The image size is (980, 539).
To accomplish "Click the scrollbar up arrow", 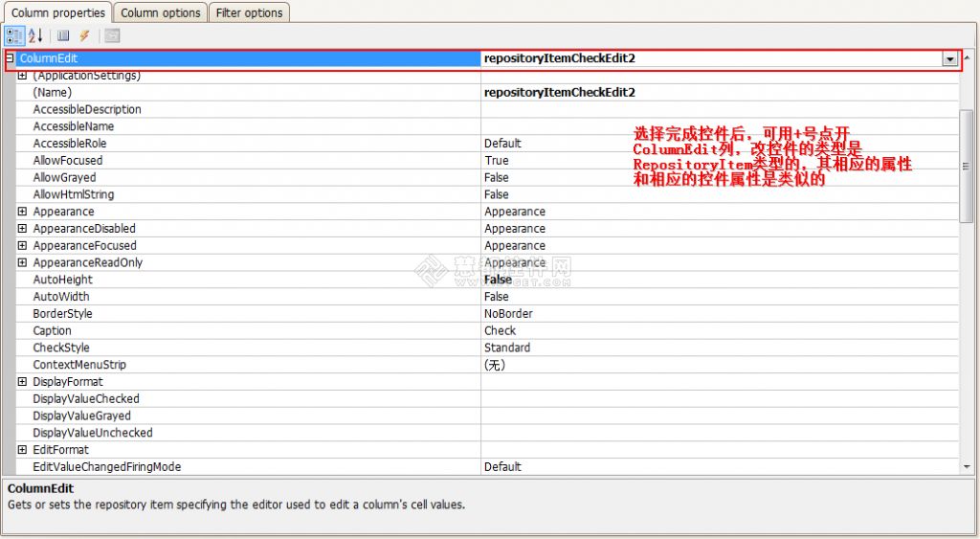I will click(x=967, y=57).
